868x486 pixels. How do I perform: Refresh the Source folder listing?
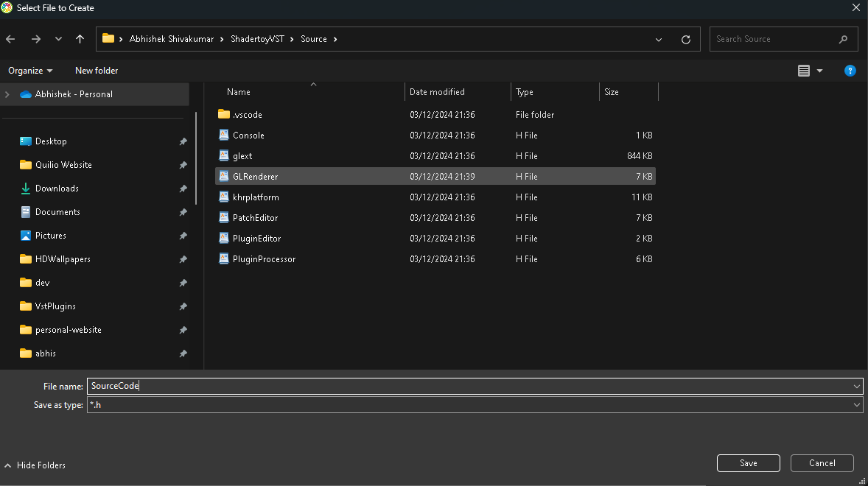(686, 39)
